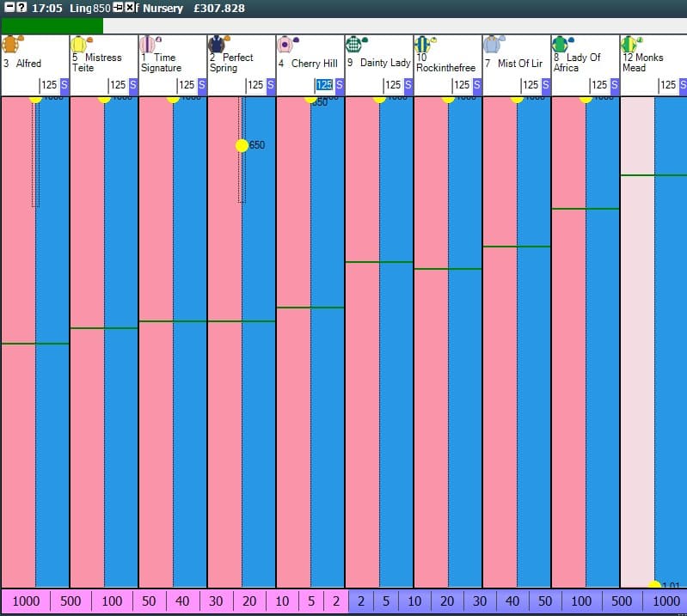This screenshot has height=616, width=687.
Task: Choose the blue 500 stake button
Action: pos(622,601)
